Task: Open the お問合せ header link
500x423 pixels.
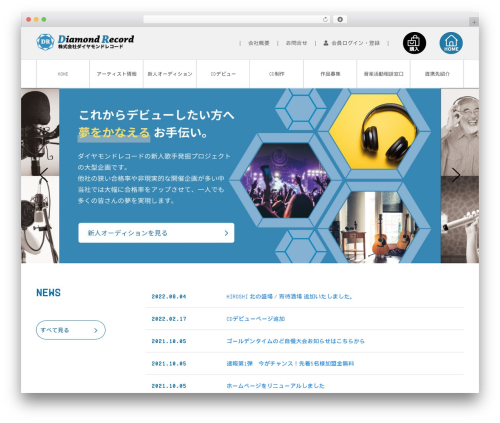Action: tap(296, 43)
